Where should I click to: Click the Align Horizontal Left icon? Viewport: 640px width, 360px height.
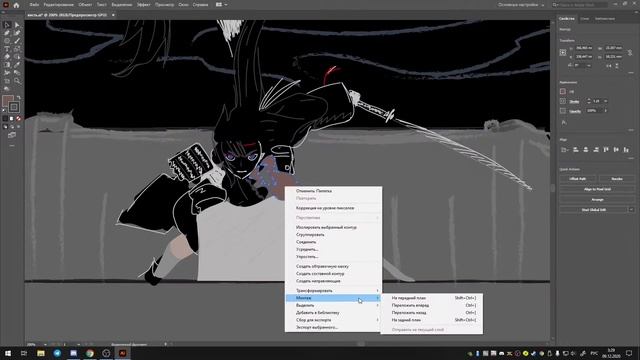pos(576,150)
